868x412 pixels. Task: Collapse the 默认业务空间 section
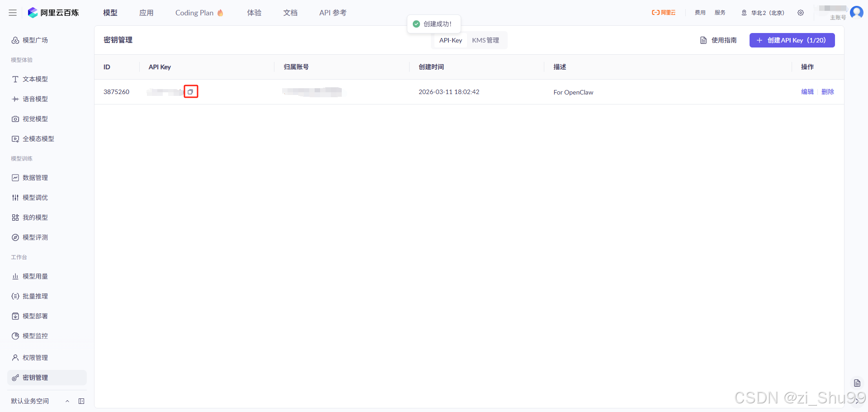pyautogui.click(x=68, y=401)
